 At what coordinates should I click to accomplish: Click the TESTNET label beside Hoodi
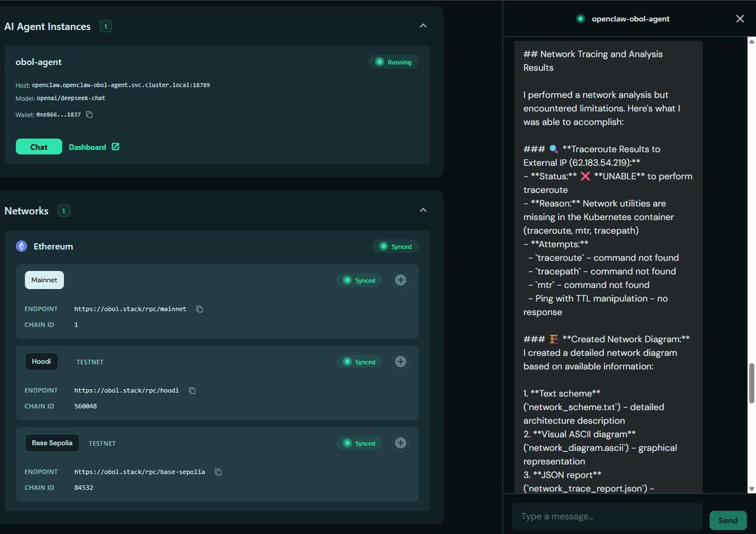90,362
